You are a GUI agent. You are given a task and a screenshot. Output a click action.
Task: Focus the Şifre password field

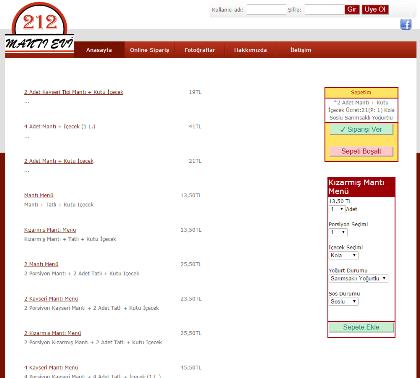click(x=324, y=10)
